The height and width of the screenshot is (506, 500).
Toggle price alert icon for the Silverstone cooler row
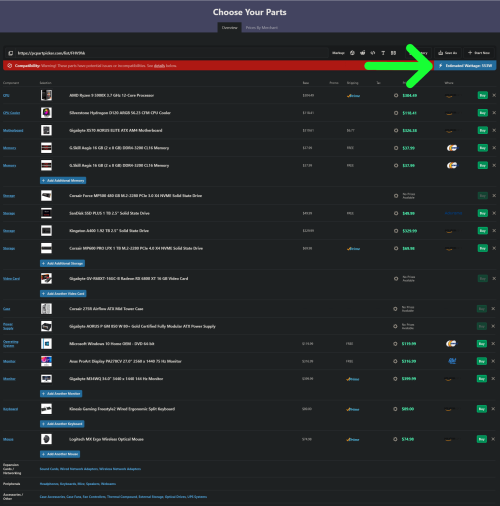tap(396, 113)
